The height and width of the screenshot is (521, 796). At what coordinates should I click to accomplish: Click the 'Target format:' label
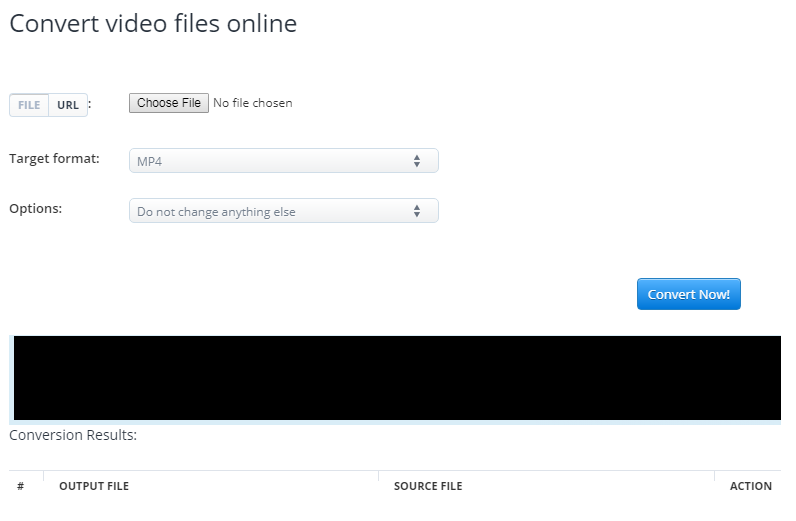54,159
